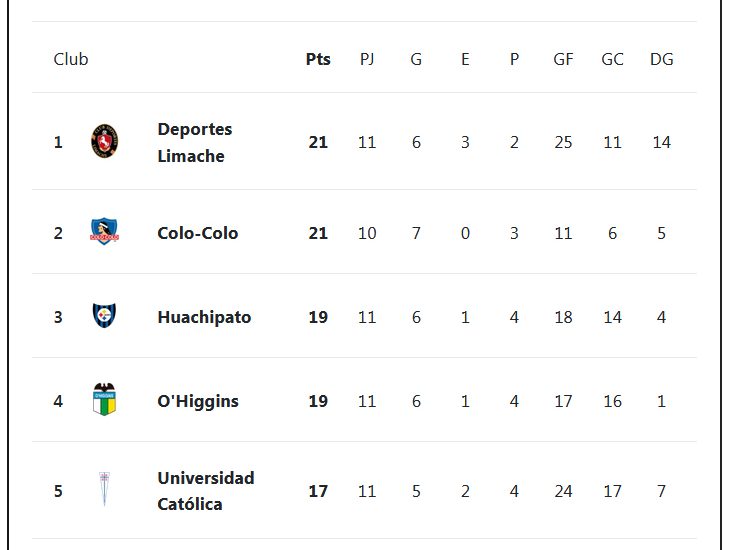Open the Huachipato team name

[204, 317]
